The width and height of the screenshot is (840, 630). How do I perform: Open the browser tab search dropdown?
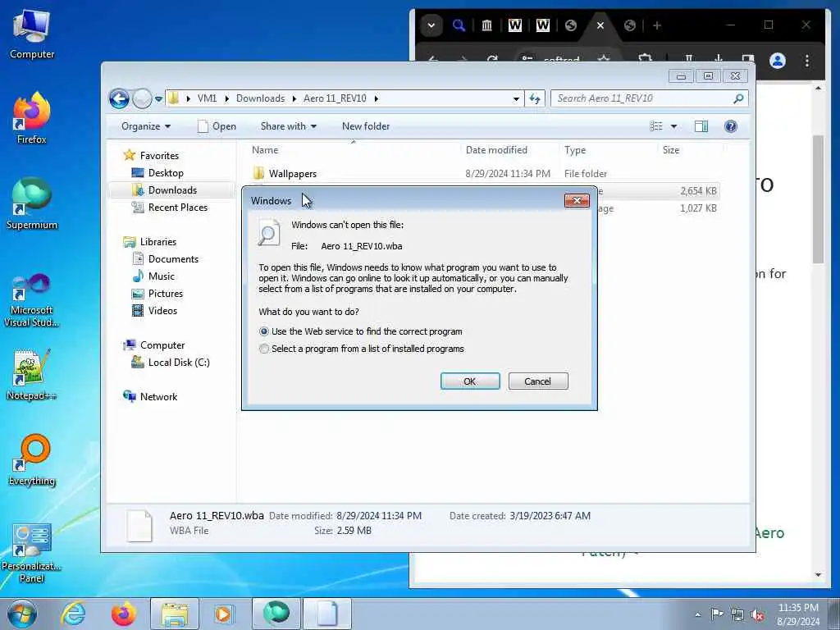[x=431, y=25]
